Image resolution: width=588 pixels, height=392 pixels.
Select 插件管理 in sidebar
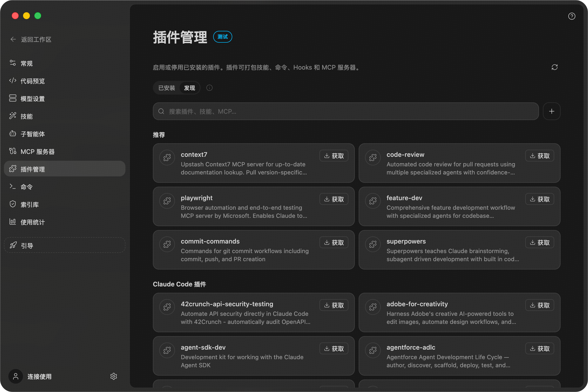tap(64, 169)
